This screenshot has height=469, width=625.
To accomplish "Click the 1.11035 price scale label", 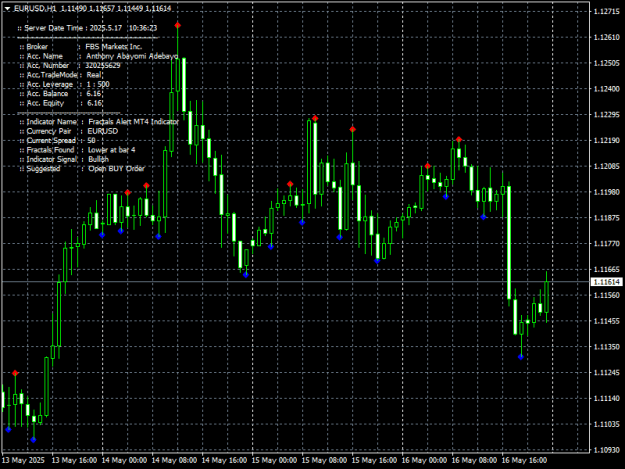I will pos(607,424).
